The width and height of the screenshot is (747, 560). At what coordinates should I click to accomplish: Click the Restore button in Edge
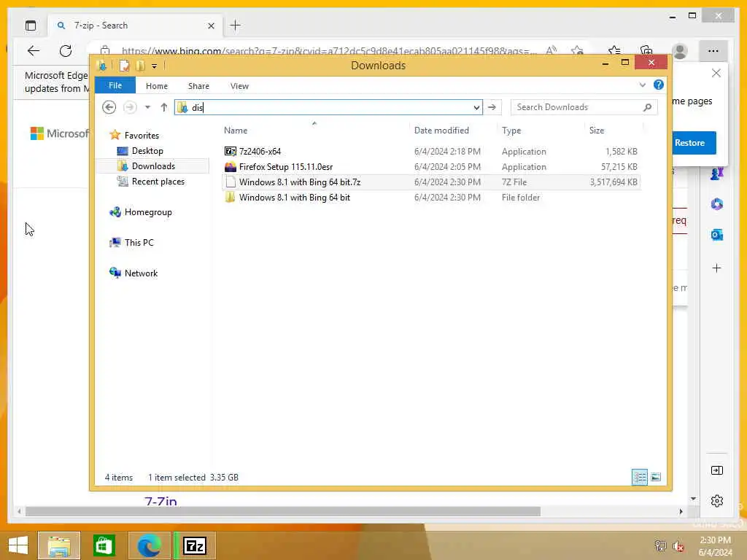(x=690, y=143)
